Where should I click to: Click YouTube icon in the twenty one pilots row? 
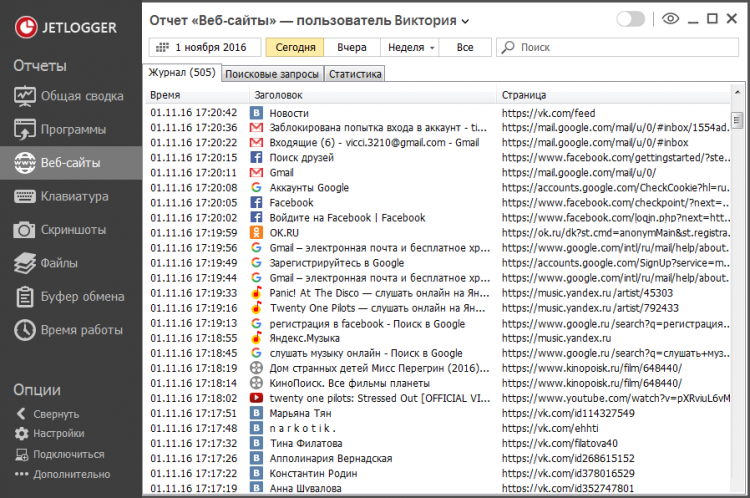(256, 398)
